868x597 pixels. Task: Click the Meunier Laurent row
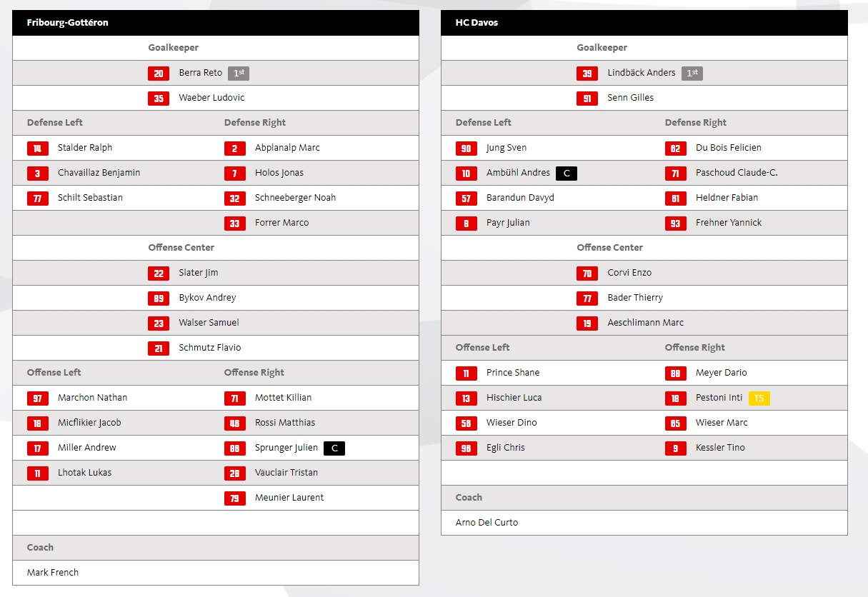pyautogui.click(x=289, y=498)
